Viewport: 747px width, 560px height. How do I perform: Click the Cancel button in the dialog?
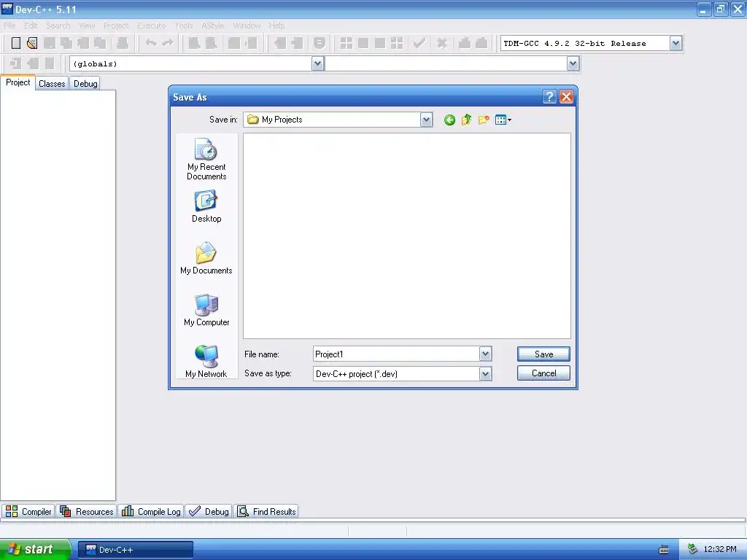tap(543, 373)
